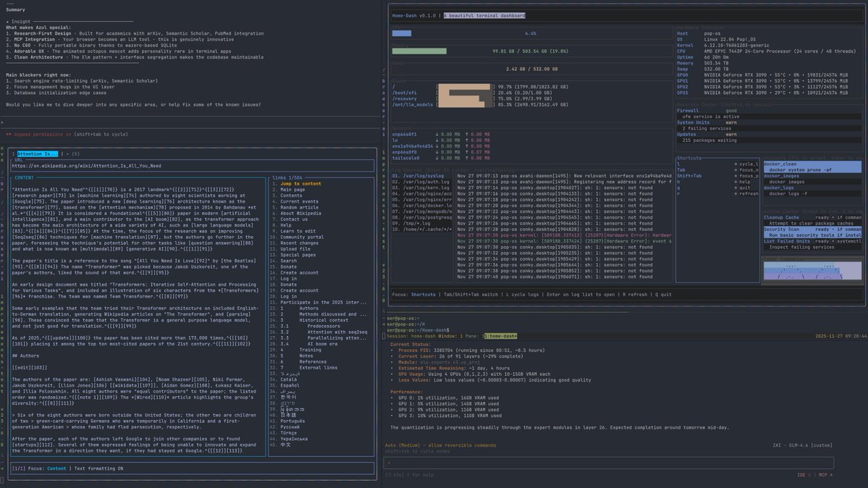The width and height of the screenshot is (868, 488).
Task: Jump to section '6 References'
Action: [x=303, y=362]
